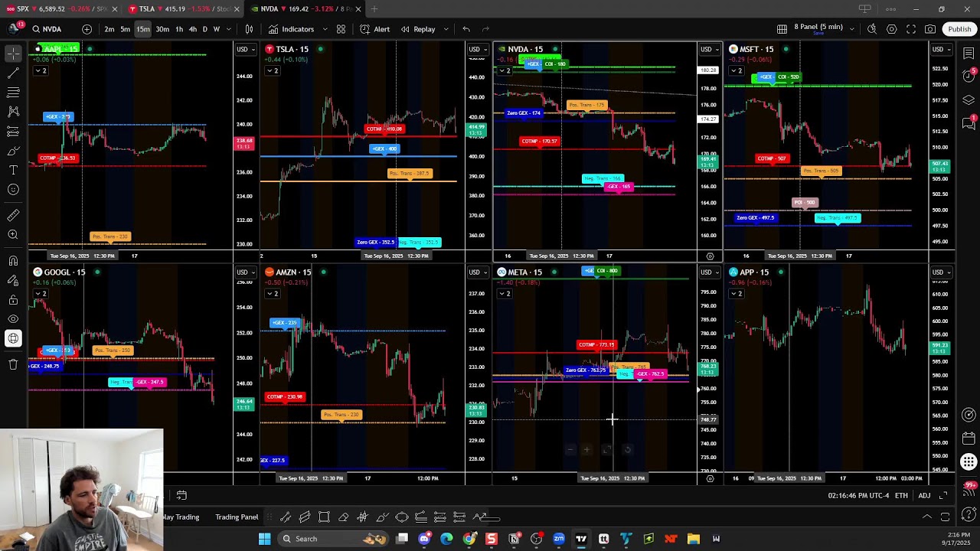This screenshot has height=551, width=980.
Task: Open the Fibonacci tools in the left toolbar
Action: click(13, 93)
